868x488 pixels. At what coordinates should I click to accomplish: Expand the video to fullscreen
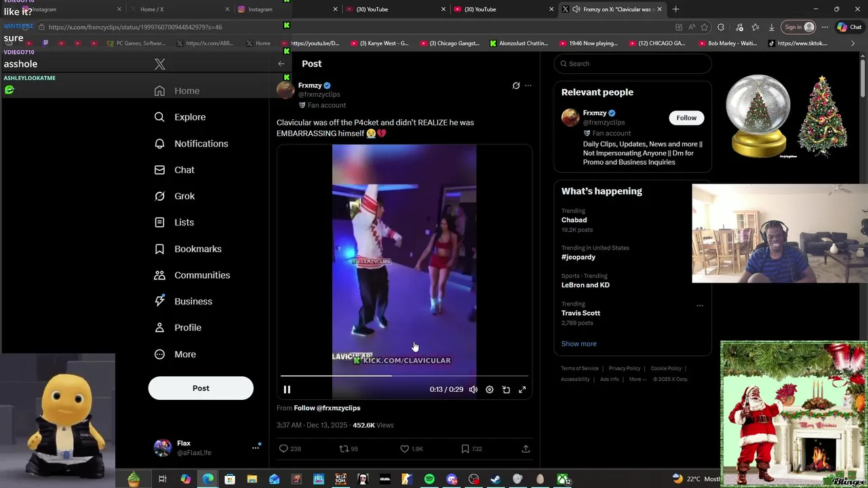point(522,390)
